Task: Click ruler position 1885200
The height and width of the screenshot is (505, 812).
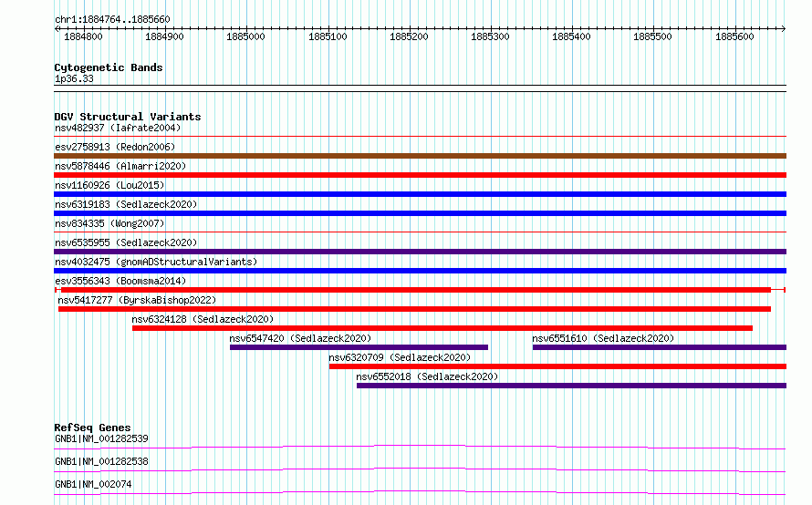Action: point(409,36)
